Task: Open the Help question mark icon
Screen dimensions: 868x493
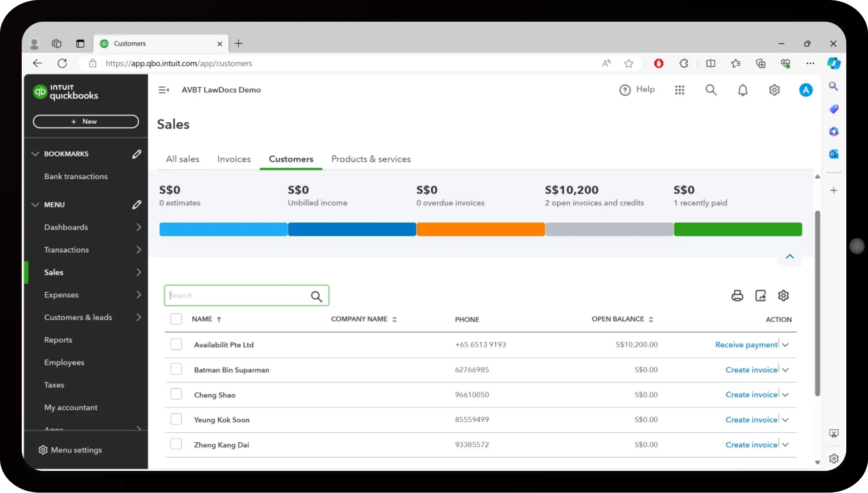Action: click(625, 90)
